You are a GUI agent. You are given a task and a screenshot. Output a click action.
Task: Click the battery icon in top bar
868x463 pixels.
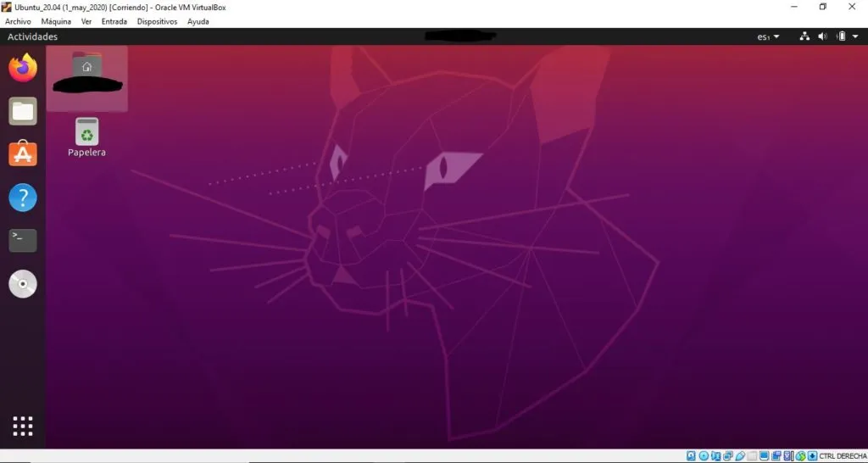pyautogui.click(x=842, y=36)
